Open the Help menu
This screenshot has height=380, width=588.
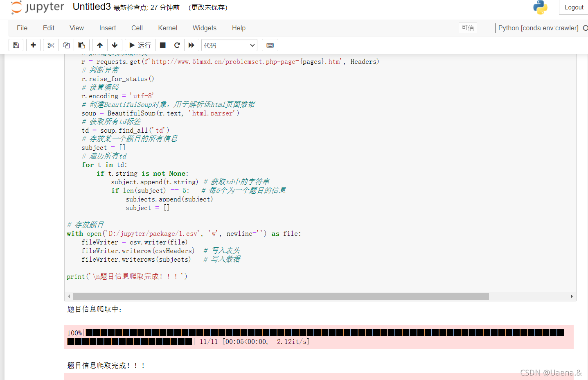[x=239, y=28]
